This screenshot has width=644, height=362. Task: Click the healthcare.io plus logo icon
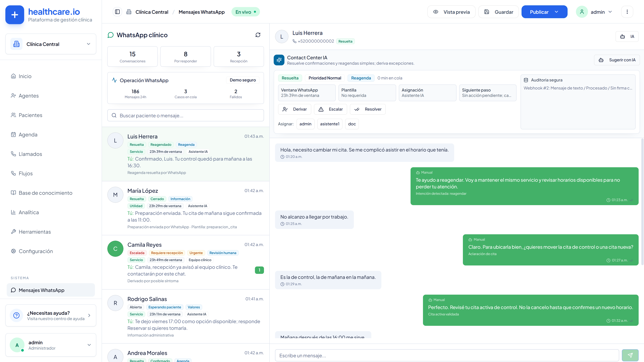(15, 15)
